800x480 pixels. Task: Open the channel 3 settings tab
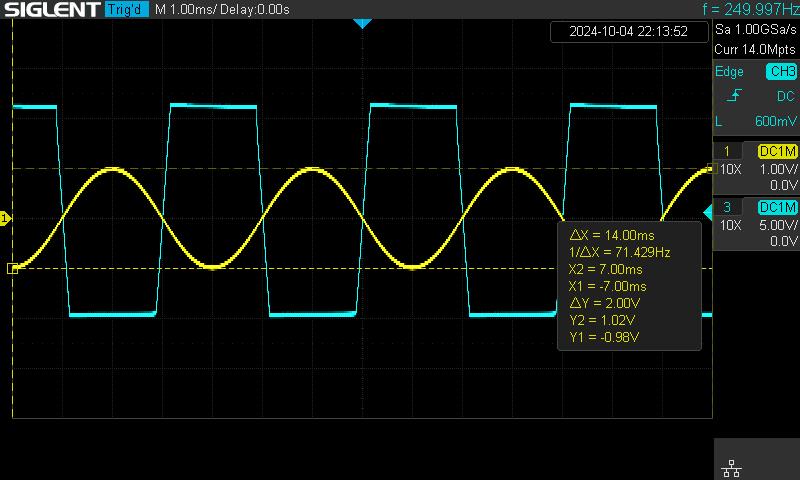click(x=726, y=207)
